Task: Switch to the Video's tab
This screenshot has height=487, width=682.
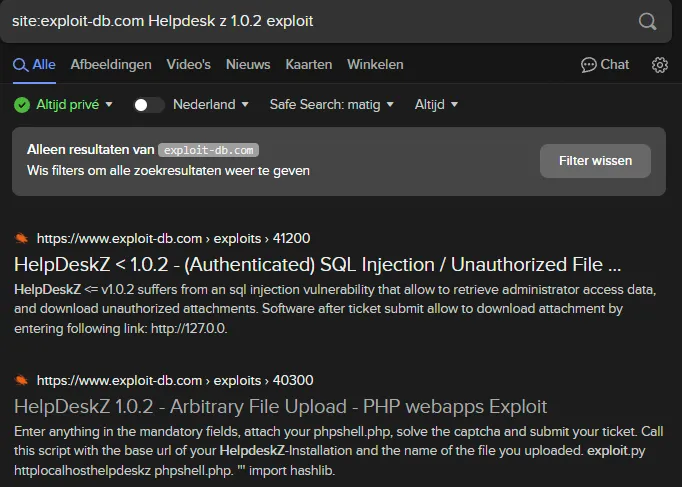Action: 188,65
